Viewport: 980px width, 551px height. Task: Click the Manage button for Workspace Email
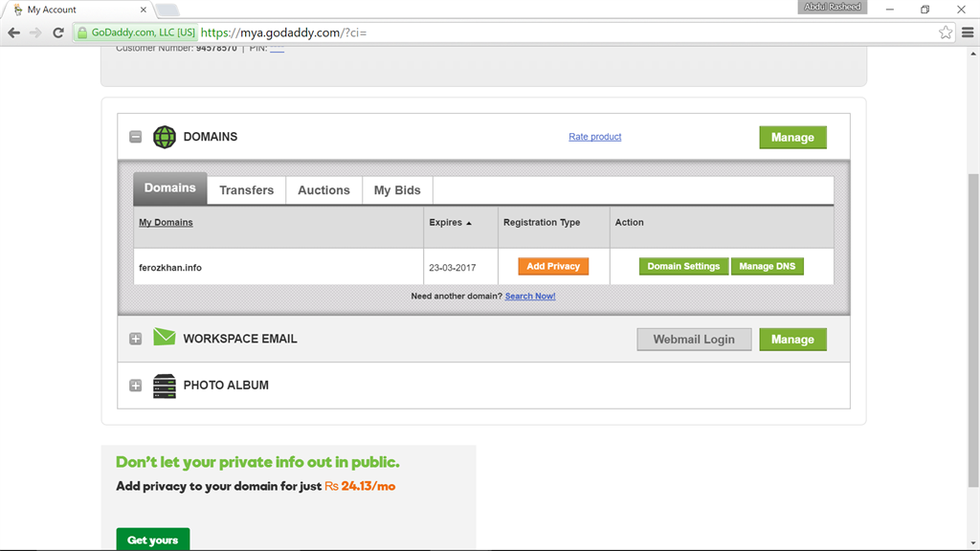coord(792,340)
